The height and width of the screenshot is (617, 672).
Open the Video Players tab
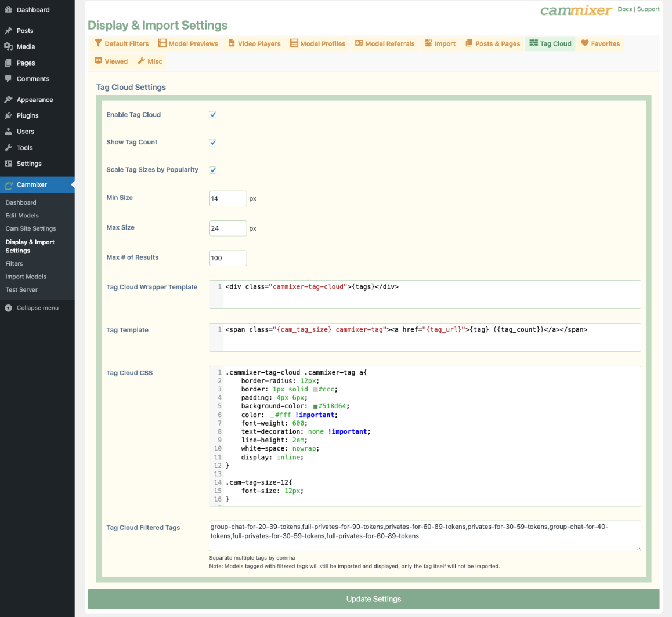[x=254, y=43]
